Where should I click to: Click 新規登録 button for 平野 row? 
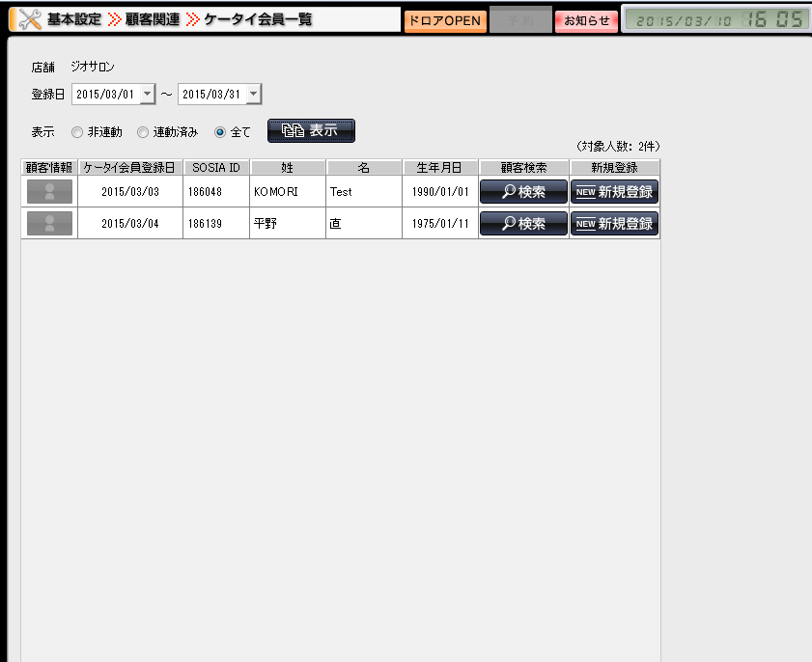click(614, 224)
